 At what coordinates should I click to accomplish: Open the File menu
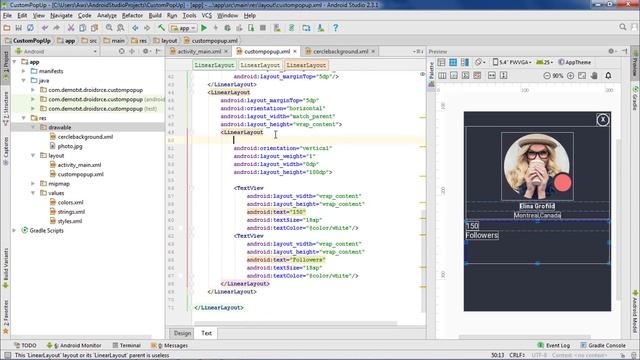(x=7, y=16)
